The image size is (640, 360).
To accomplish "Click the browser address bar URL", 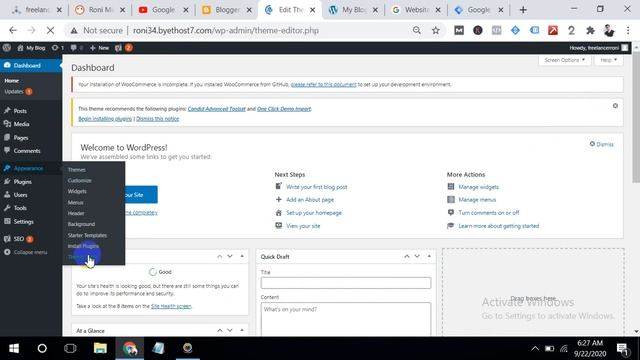I will coord(226,30).
